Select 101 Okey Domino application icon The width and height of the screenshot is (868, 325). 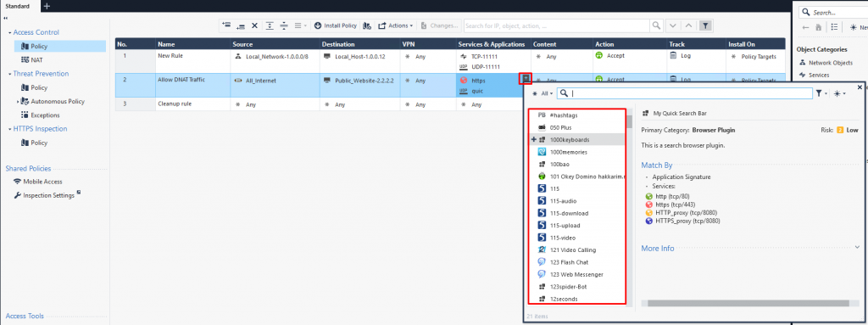click(542, 177)
